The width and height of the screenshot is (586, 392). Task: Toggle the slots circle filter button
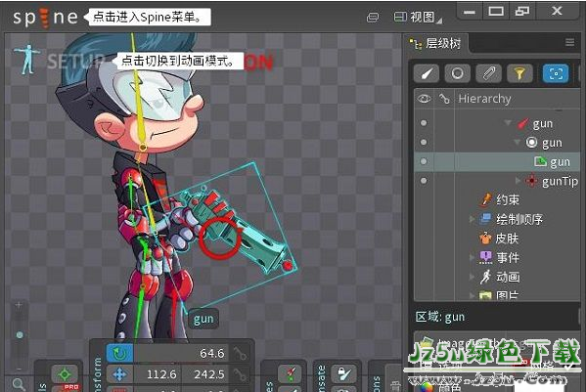click(458, 73)
